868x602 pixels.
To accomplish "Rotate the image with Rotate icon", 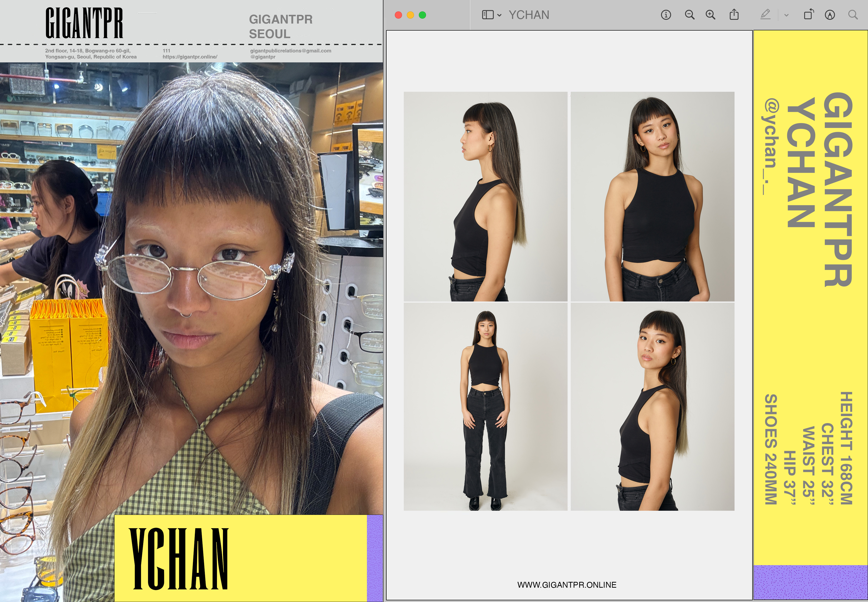I will coord(808,15).
